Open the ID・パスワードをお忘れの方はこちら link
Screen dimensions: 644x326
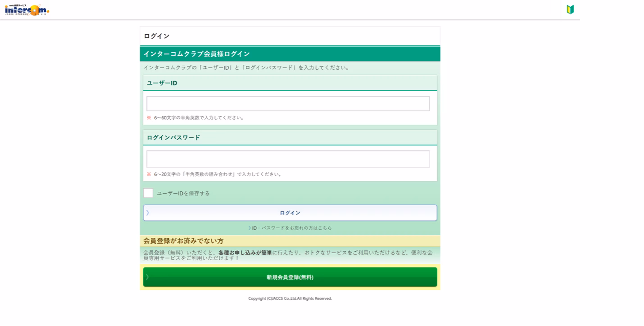(292, 228)
